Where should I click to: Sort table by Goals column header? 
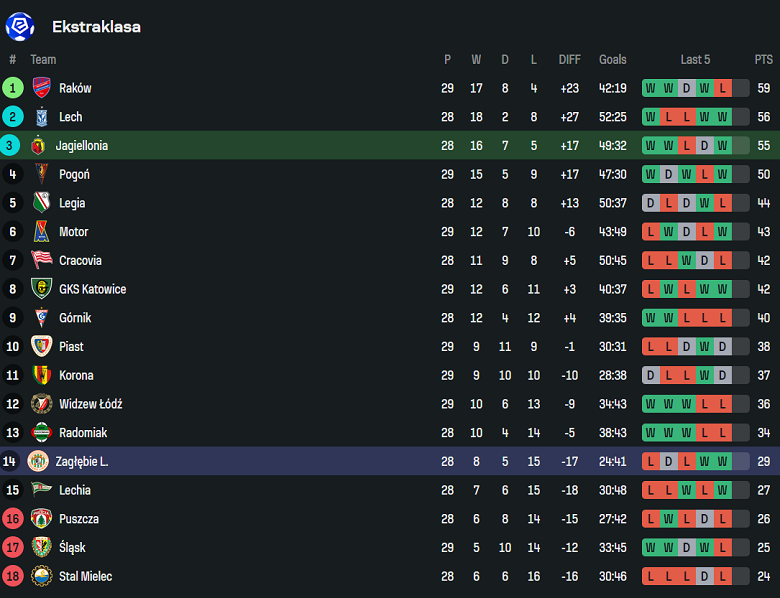pyautogui.click(x=612, y=60)
